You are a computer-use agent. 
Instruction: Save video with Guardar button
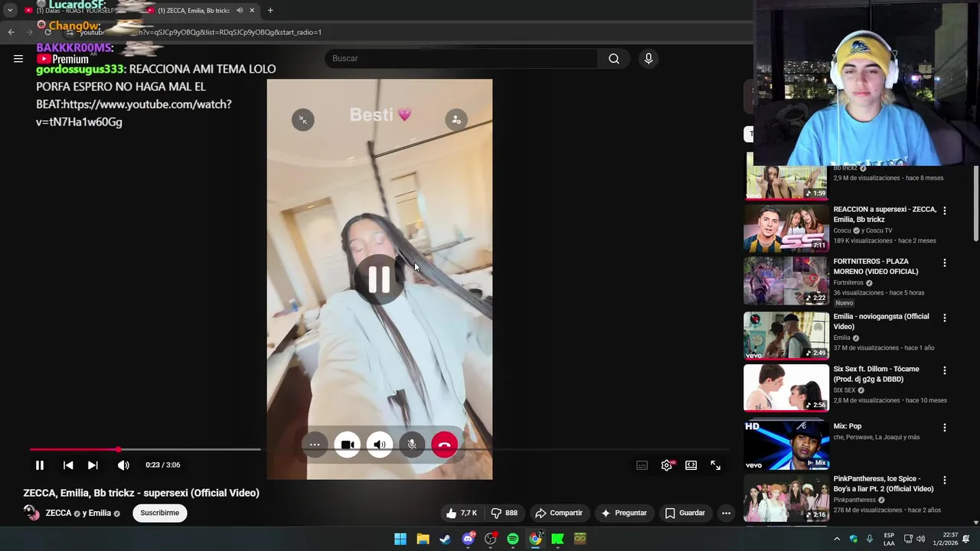[x=685, y=513]
